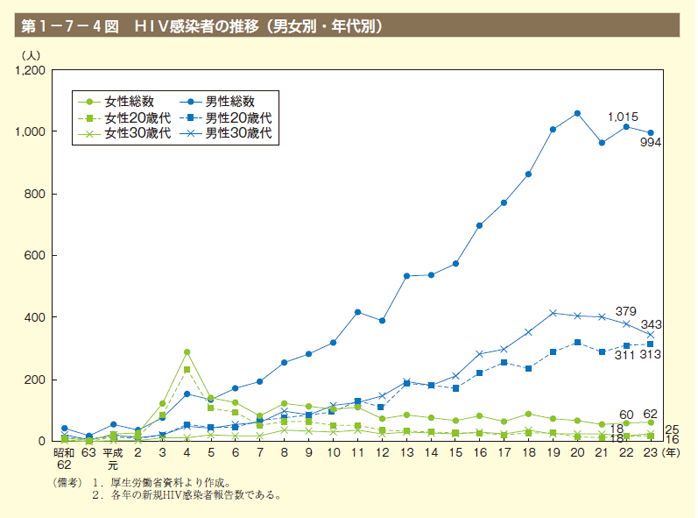
Task: Select the 女性30歳代 legend entry
Action: pos(125,133)
